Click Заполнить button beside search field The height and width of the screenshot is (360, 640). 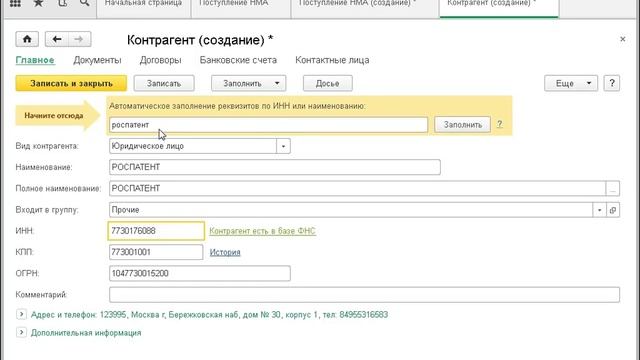click(462, 124)
